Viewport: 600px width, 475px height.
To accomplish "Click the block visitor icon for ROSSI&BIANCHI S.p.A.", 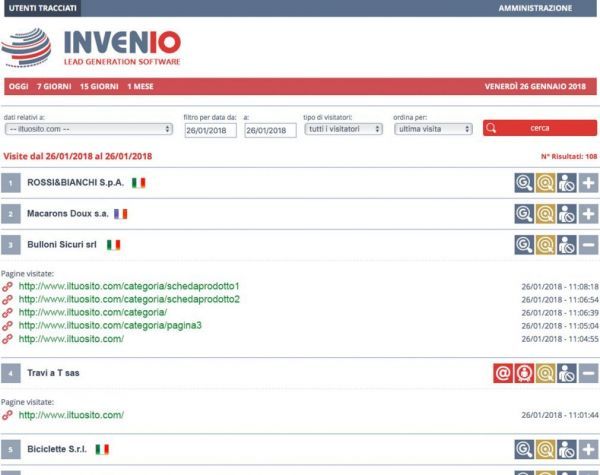I will coord(567,183).
